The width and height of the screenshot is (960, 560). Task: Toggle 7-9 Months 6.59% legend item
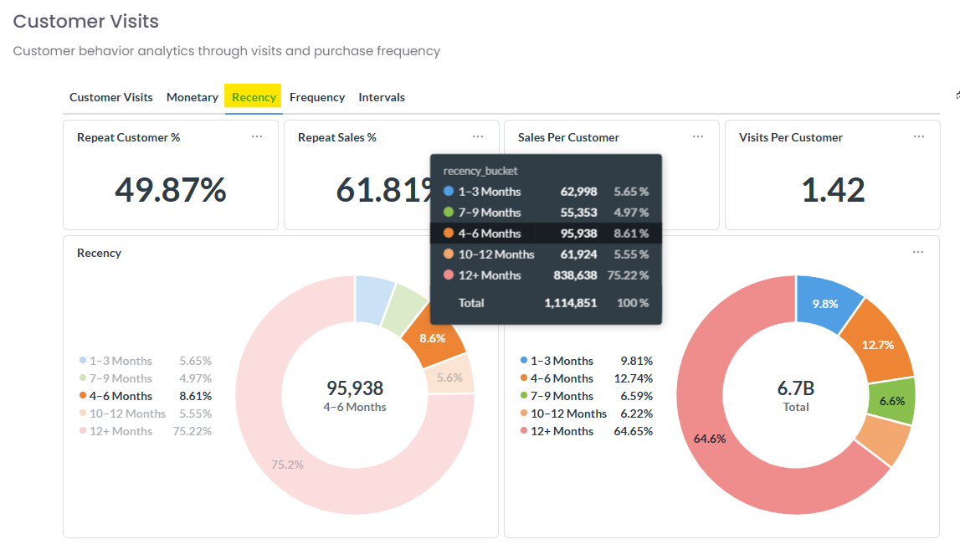point(587,396)
